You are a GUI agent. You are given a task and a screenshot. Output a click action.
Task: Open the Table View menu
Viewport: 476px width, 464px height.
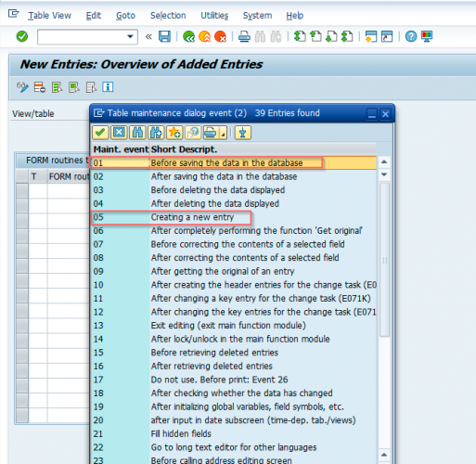tap(49, 16)
